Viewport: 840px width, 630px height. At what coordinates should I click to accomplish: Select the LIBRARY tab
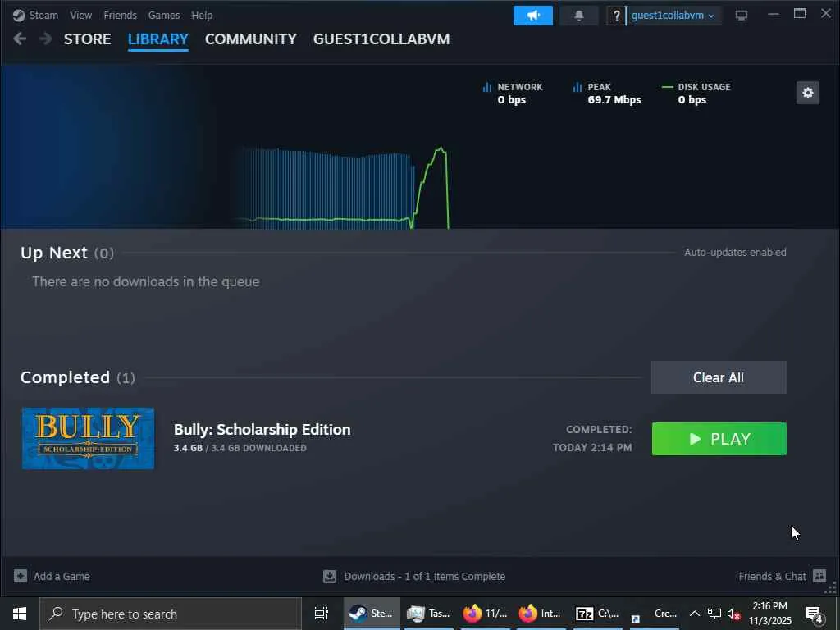click(x=158, y=39)
